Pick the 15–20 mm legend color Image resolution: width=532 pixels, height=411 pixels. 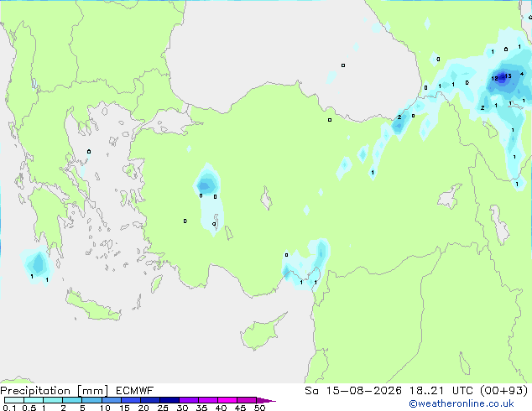click(x=130, y=400)
